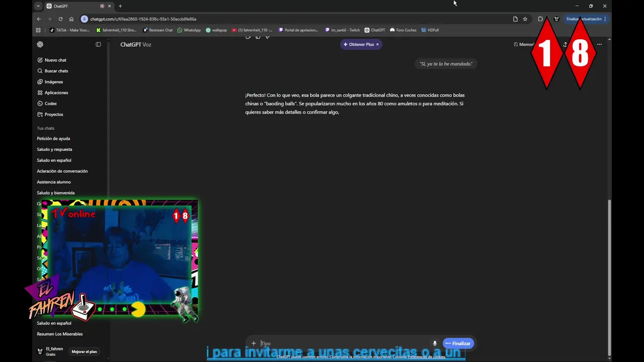
Task: Open a new browser tab
Action: coord(120,6)
